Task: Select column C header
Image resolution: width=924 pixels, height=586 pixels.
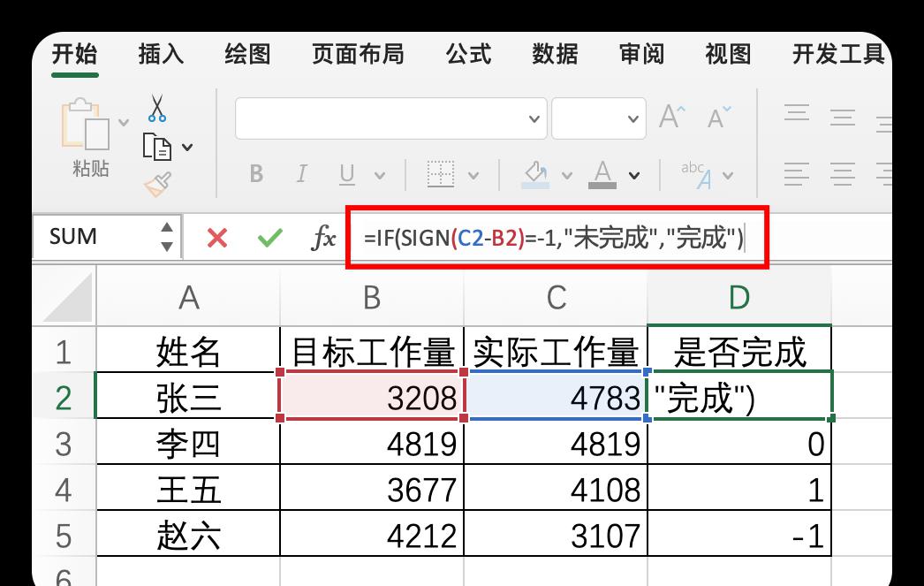Action: (556, 297)
